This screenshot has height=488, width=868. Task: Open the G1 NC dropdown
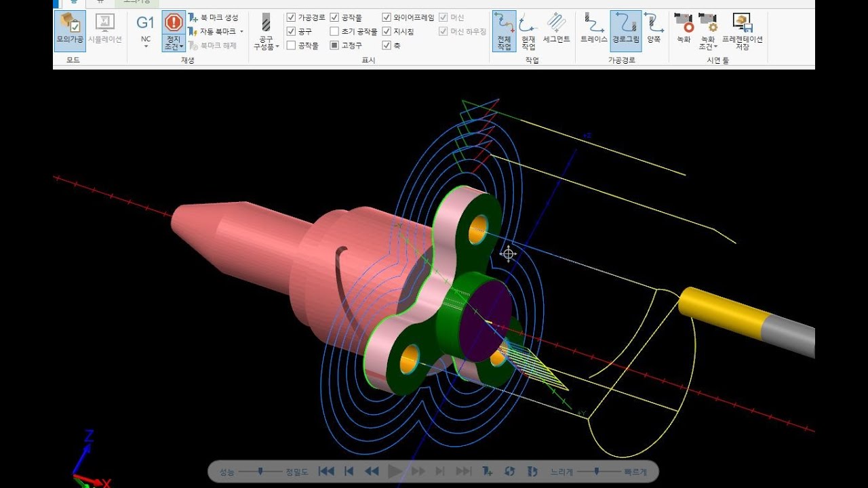[x=145, y=31]
